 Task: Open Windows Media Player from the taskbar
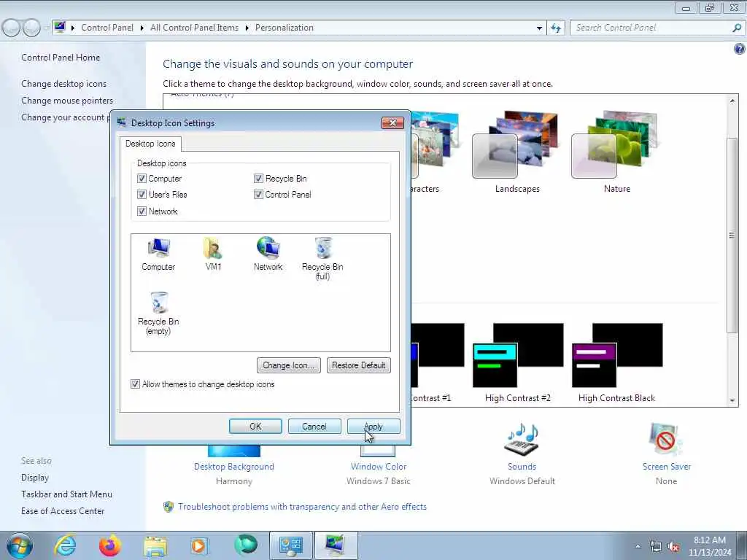click(x=199, y=545)
